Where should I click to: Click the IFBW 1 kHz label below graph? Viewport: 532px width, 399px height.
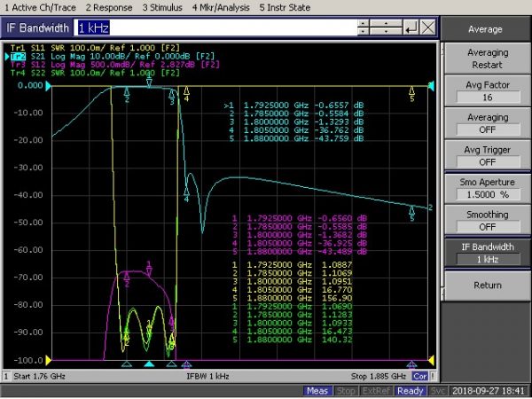click(x=207, y=376)
